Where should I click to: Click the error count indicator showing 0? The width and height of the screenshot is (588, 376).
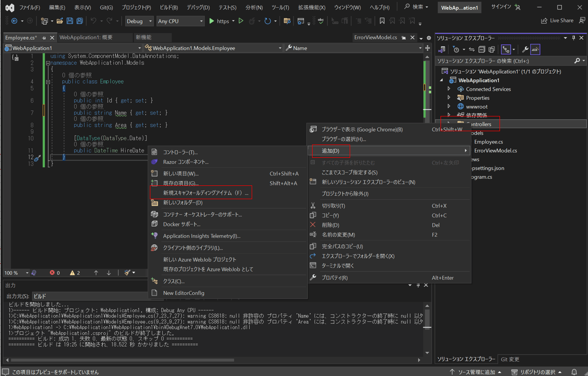(x=55, y=273)
